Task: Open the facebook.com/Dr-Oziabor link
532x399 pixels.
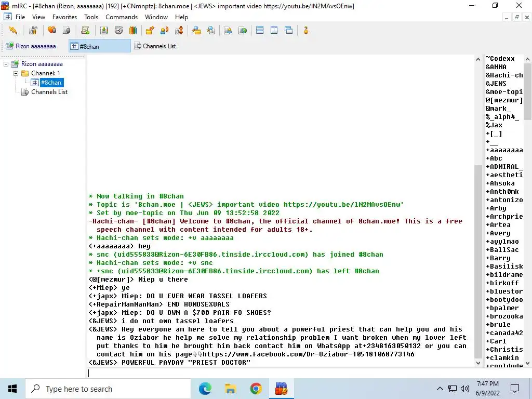Action: (308, 354)
